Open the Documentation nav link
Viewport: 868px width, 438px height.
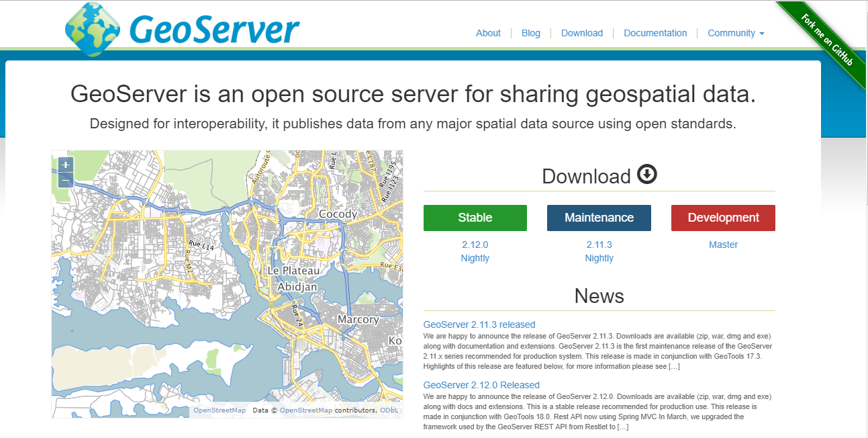(x=655, y=33)
